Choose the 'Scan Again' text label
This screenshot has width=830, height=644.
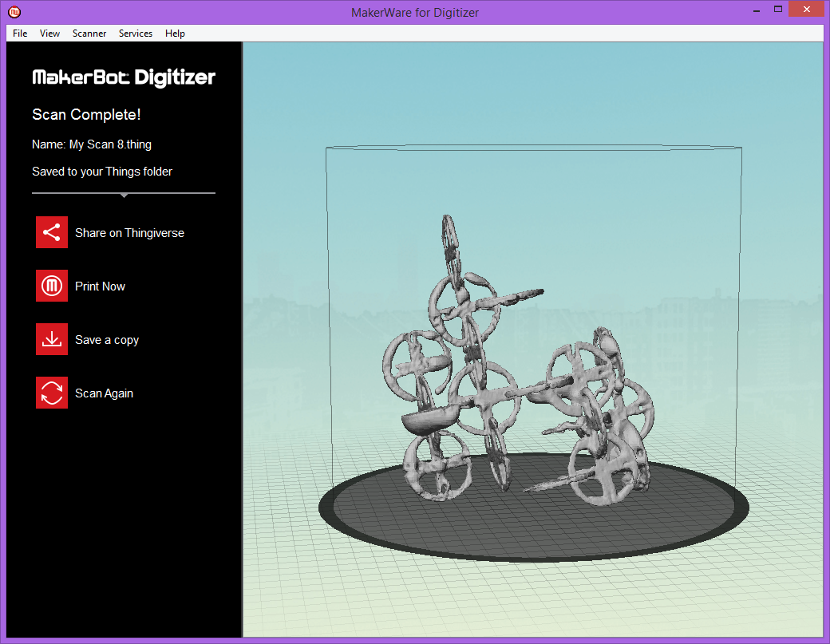pyautogui.click(x=105, y=393)
